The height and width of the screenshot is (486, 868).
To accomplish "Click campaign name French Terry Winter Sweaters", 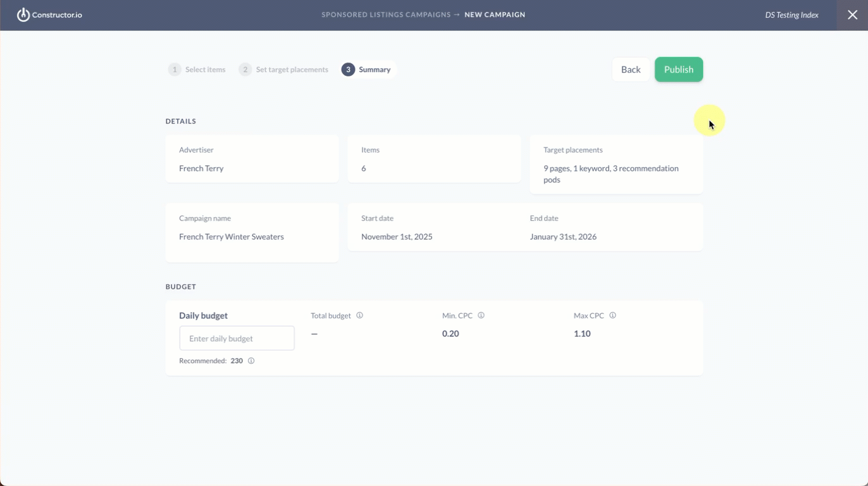I will [232, 237].
